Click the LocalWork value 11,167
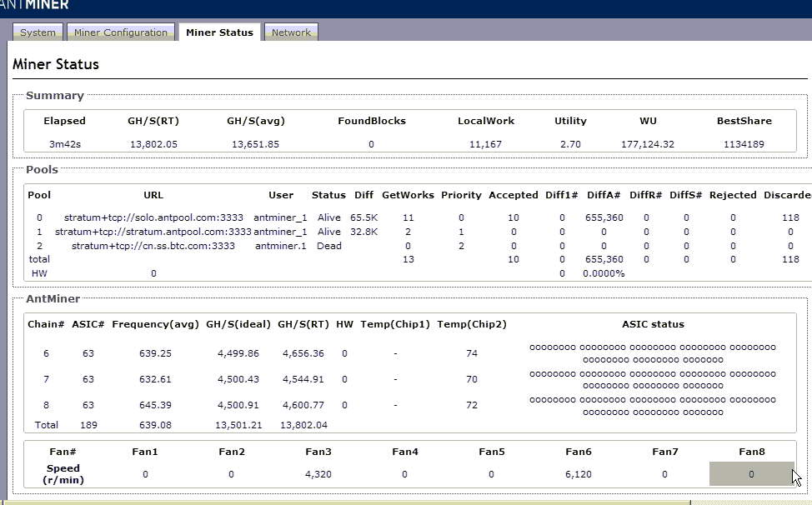This screenshot has width=812, height=505. (485, 144)
